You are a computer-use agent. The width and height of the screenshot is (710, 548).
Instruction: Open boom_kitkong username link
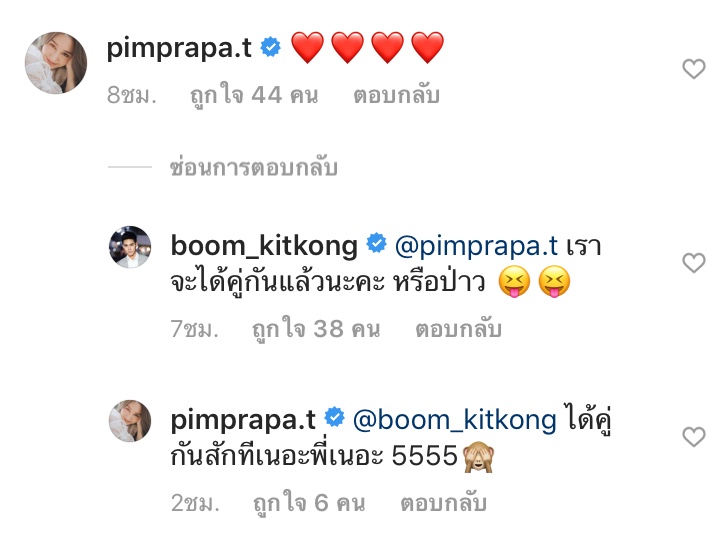tap(264, 246)
